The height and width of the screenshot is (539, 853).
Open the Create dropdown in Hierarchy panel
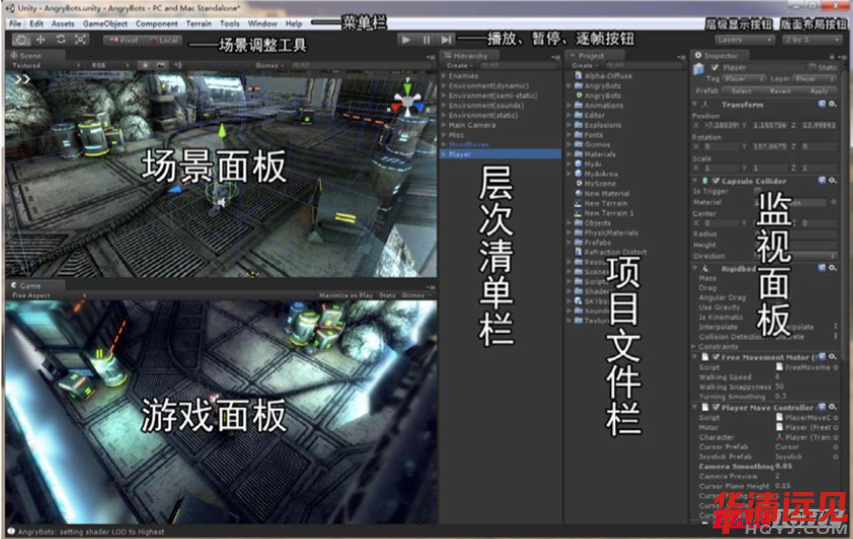point(458,66)
